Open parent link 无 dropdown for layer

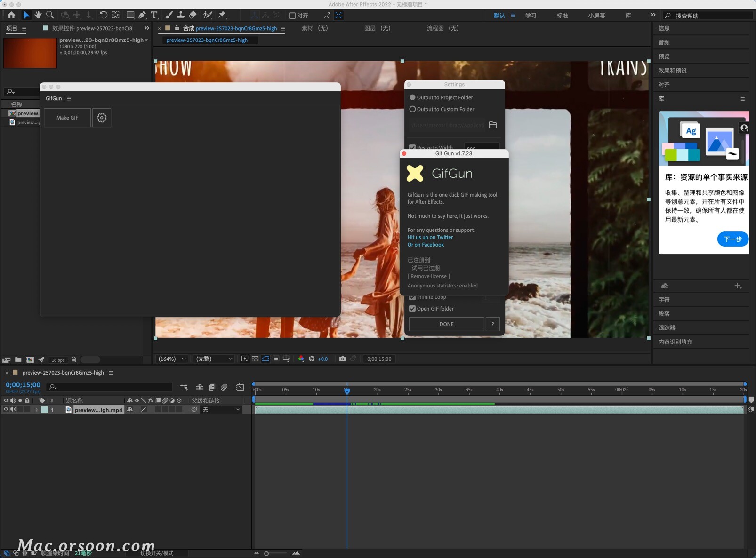(221, 410)
